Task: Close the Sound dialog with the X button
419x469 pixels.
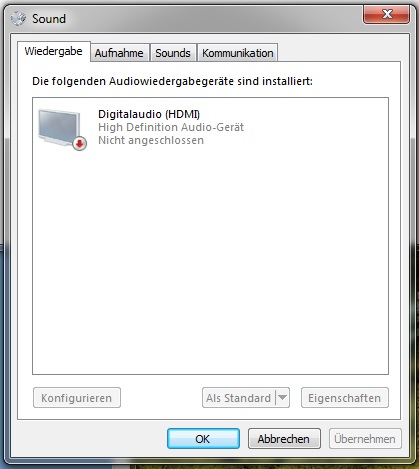Action: click(x=386, y=14)
